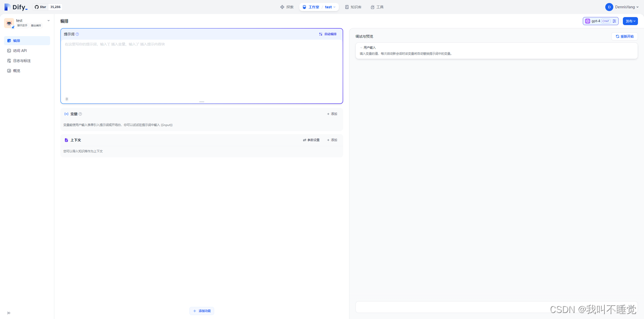The height and width of the screenshot is (319, 644).
Task: Go to 探索 in top navigation
Action: pyautogui.click(x=287, y=7)
